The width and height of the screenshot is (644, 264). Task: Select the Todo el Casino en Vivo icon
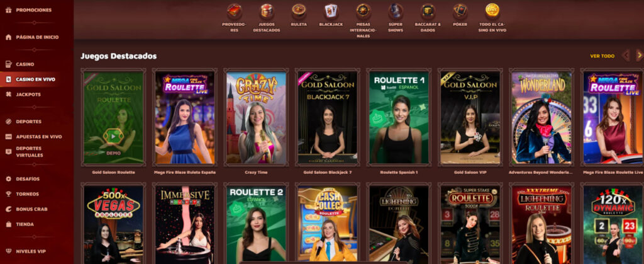[492, 11]
